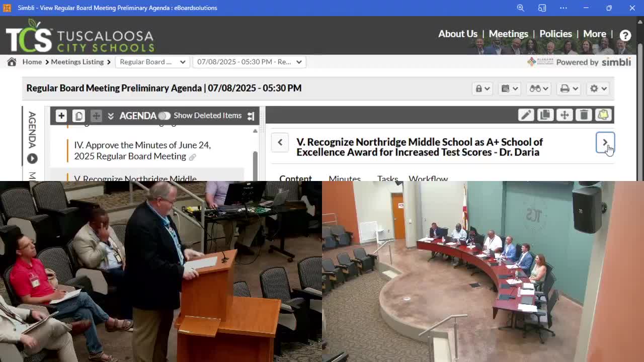This screenshot has height=362, width=644.
Task: Click the AGENDA vertical side tab
Action: coord(32,130)
